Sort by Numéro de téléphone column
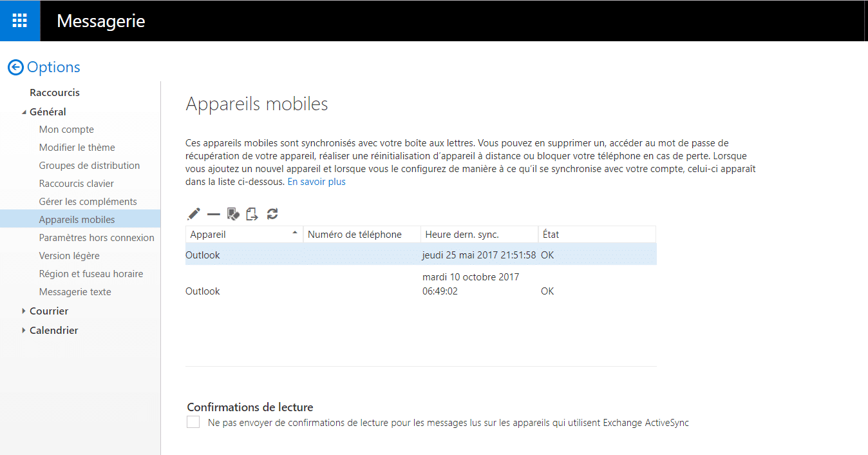This screenshot has width=868, height=455. pos(362,235)
